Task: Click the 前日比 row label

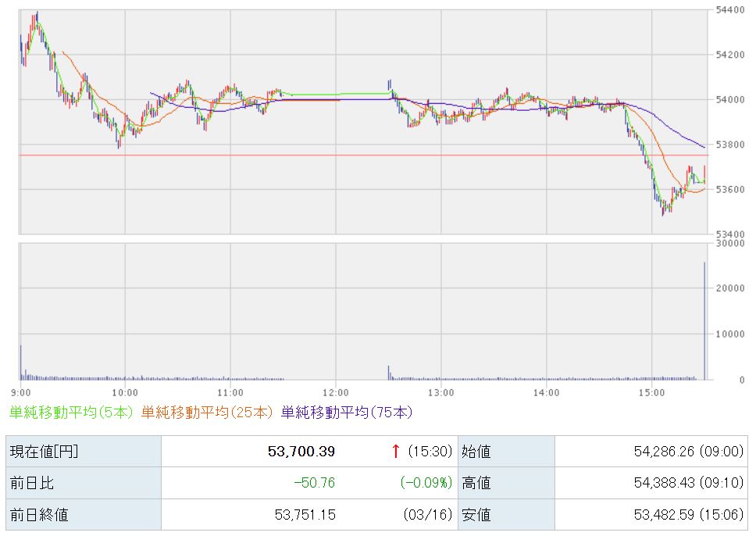Action: 31,483
